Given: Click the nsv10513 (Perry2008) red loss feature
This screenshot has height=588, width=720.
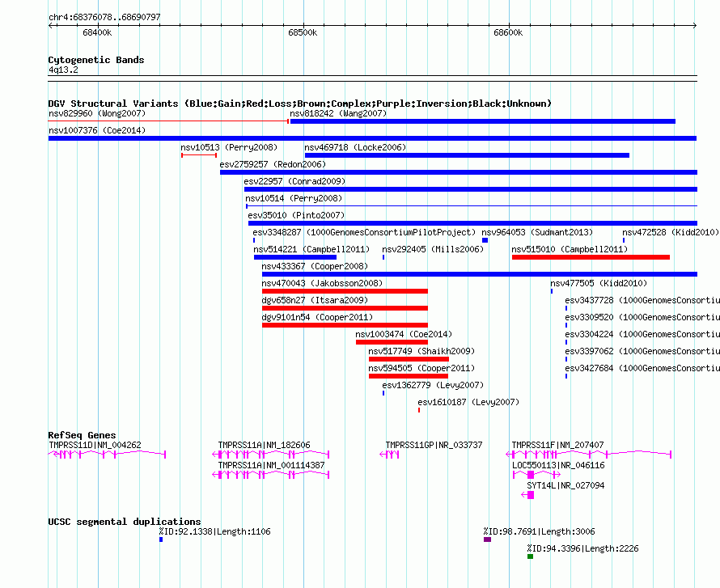Looking at the screenshot, I should pos(199,155).
